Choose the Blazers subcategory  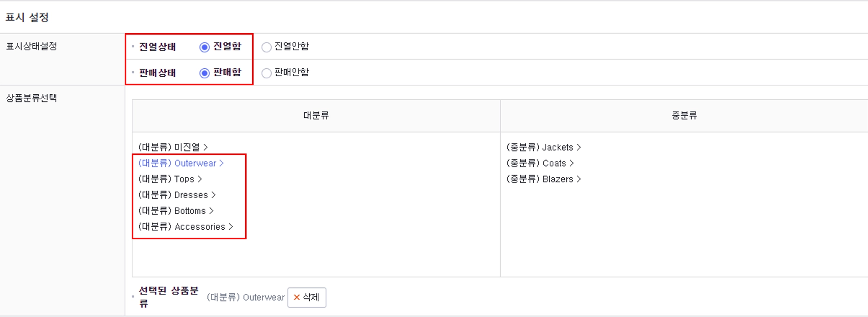tap(540, 179)
